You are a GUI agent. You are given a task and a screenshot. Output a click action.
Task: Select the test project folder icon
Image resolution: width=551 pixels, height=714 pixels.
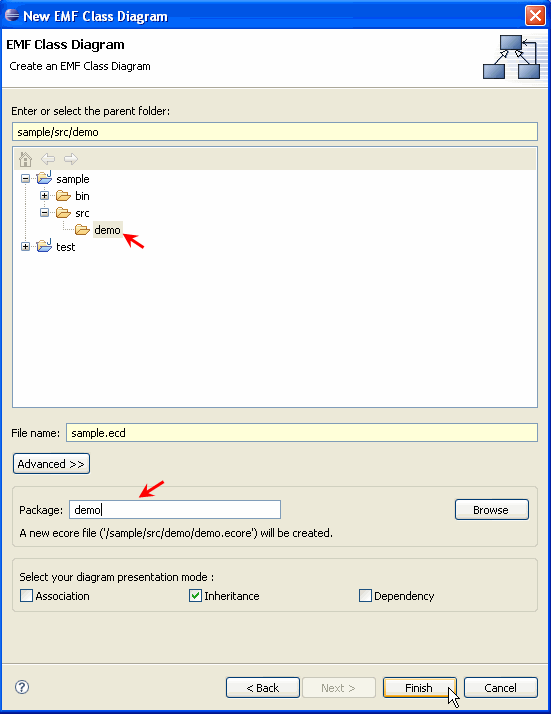click(44, 245)
